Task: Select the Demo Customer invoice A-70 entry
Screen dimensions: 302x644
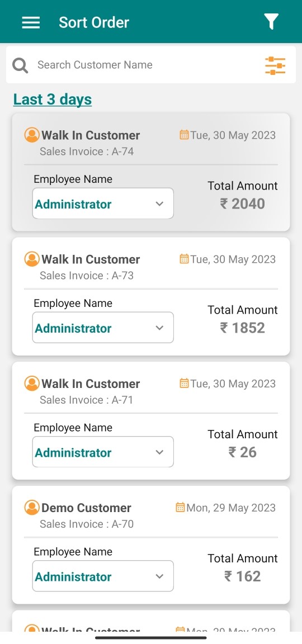Action: tap(151, 544)
